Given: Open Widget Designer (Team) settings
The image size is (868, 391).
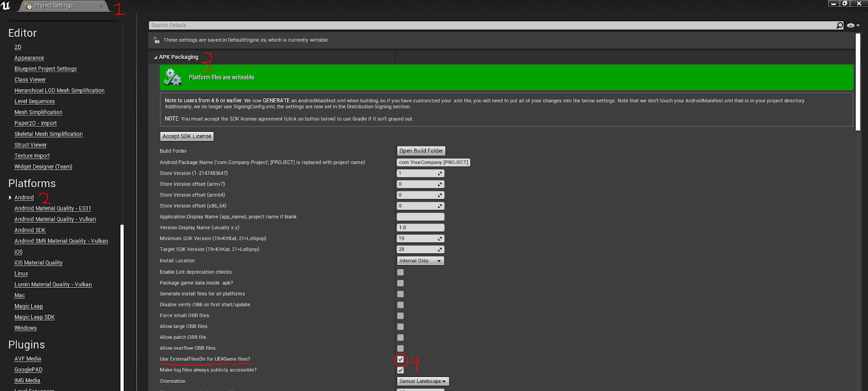Looking at the screenshot, I should pos(43,166).
